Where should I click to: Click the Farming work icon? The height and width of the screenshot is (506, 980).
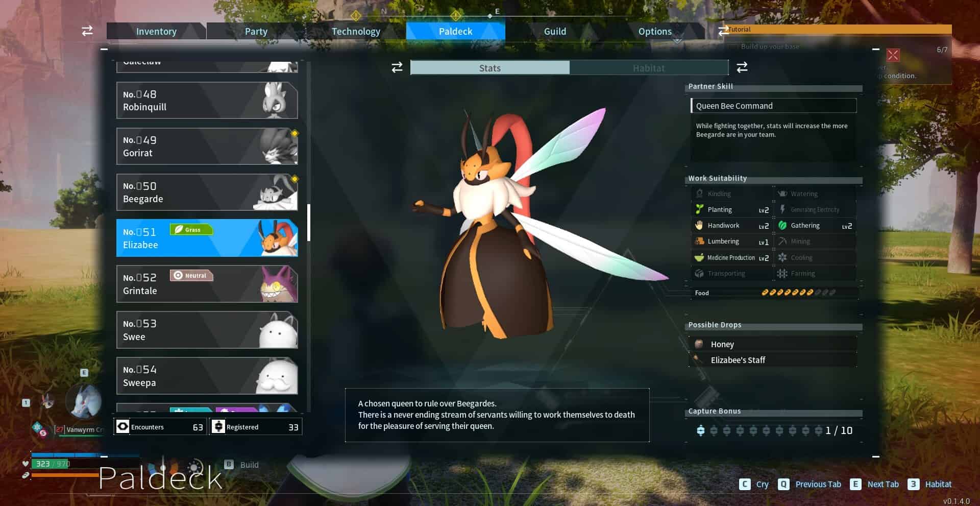[782, 273]
